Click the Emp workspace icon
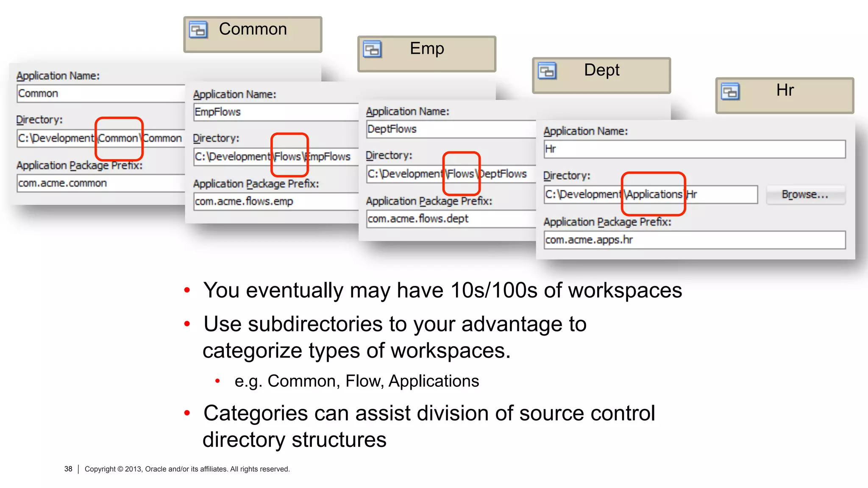868x488 pixels. 373,50
